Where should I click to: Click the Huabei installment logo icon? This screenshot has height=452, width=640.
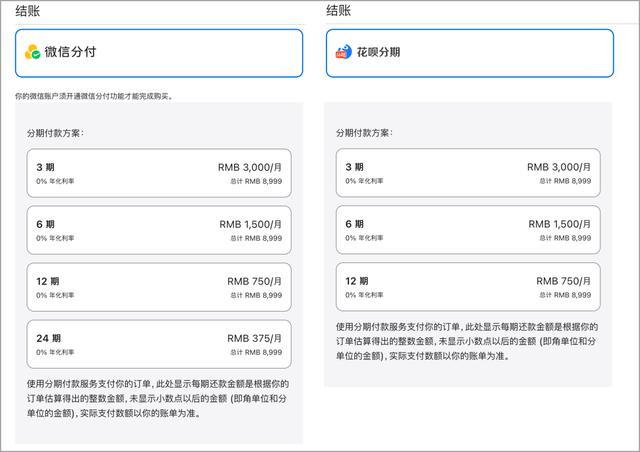[343, 52]
